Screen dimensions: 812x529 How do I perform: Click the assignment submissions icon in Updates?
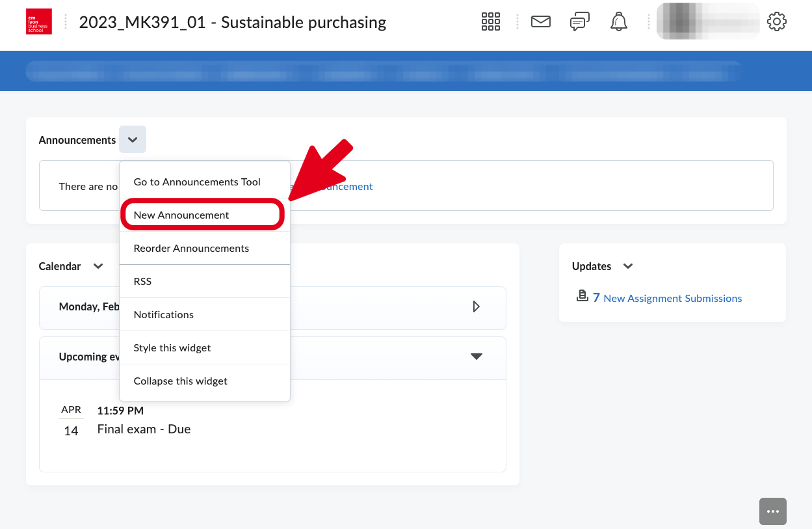pos(582,297)
